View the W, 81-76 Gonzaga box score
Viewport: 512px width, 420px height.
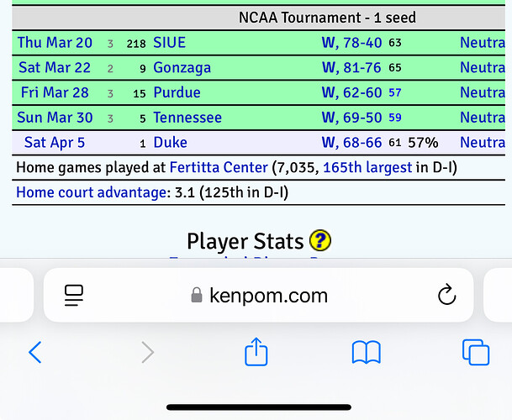351,68
